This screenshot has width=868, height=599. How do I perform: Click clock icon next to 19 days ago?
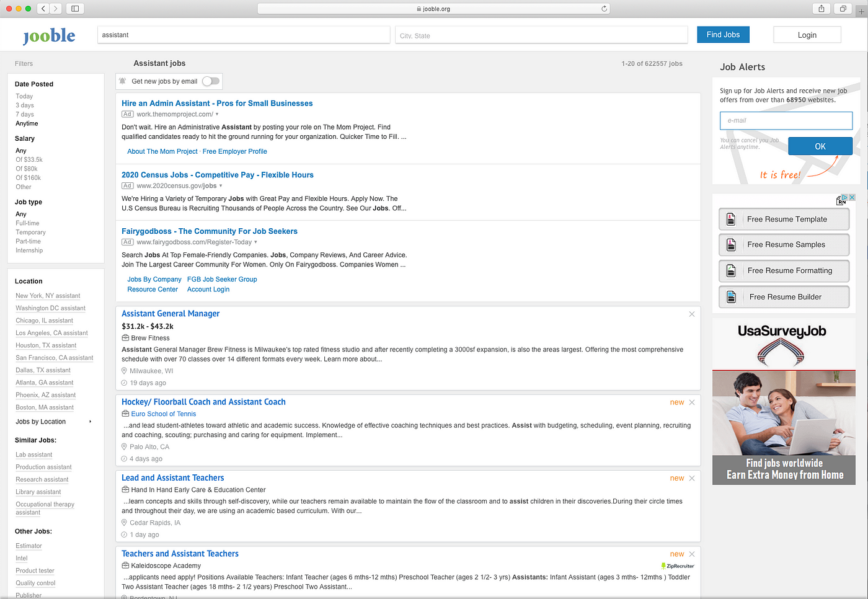(124, 383)
